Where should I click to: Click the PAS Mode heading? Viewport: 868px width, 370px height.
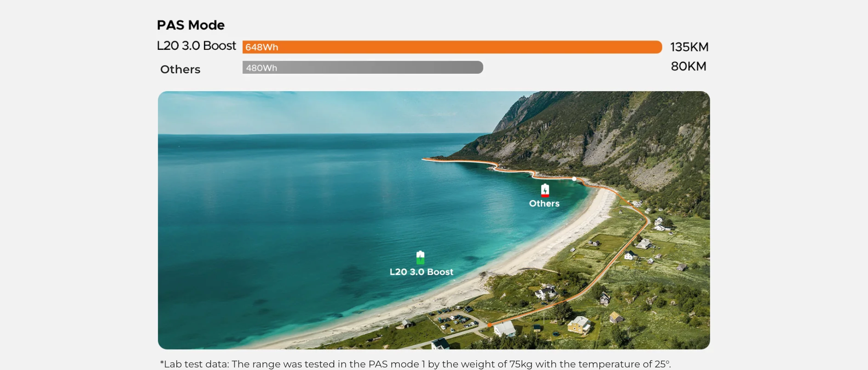coord(190,25)
